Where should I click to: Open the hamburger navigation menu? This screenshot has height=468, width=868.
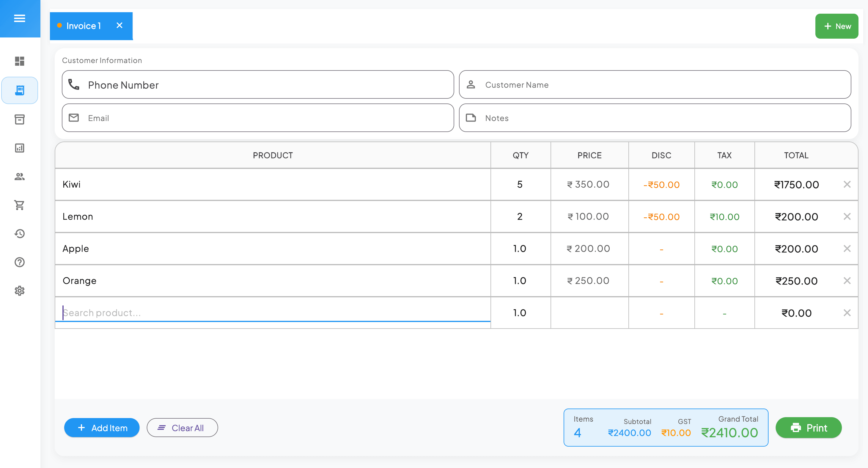20,18
